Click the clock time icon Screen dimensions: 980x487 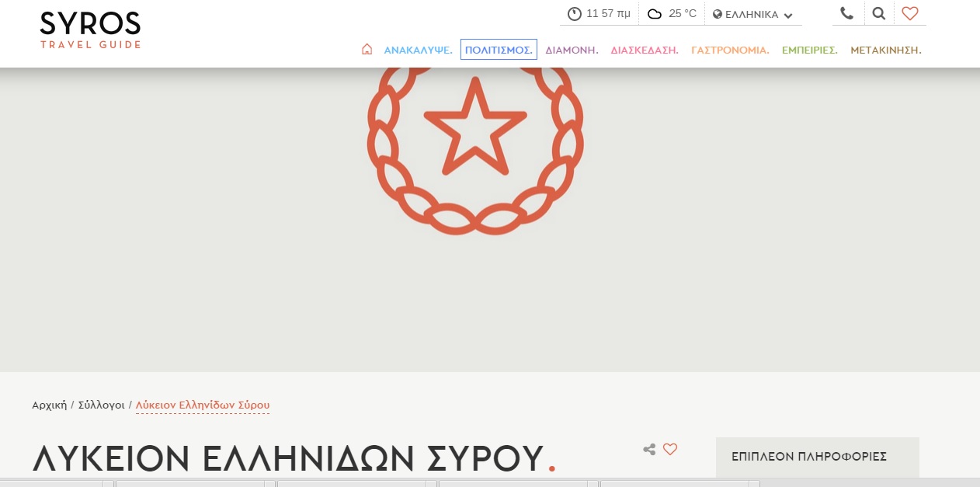coord(575,14)
